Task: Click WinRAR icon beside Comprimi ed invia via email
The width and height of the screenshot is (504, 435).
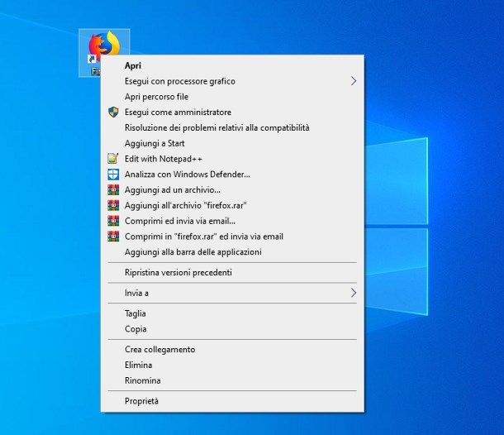Action: (113, 221)
